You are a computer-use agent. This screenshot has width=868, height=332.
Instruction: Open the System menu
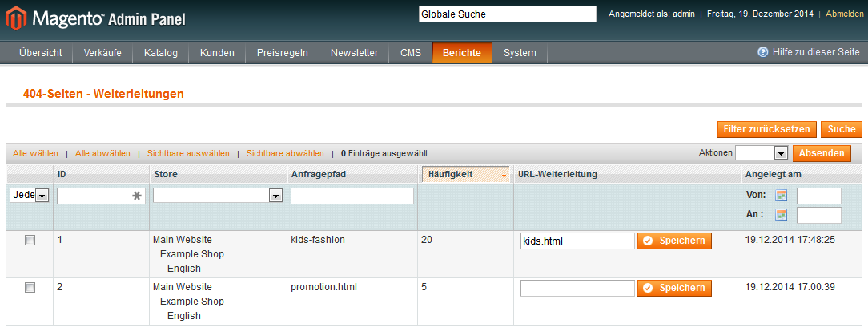pos(520,53)
